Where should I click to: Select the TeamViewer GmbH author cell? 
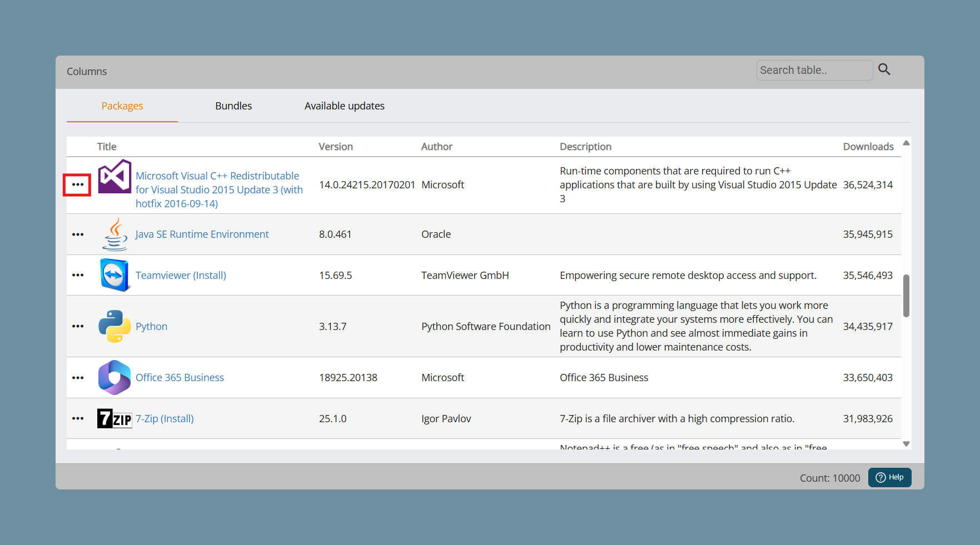[x=465, y=275]
